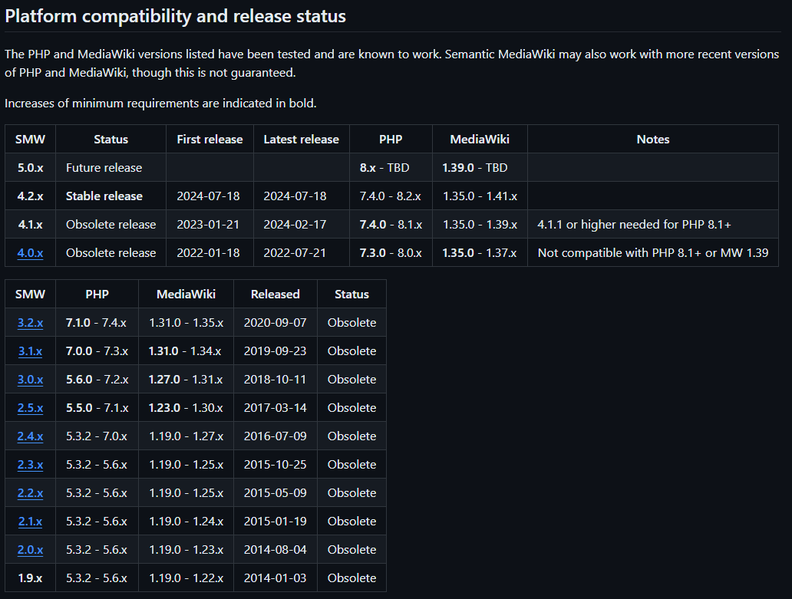Select the 'Stable release' status cell
Image resolution: width=792 pixels, height=599 pixels.
(104, 196)
